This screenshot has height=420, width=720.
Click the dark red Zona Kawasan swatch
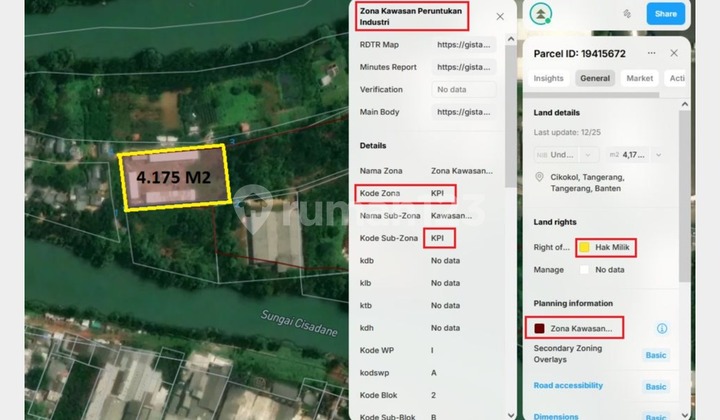point(540,328)
